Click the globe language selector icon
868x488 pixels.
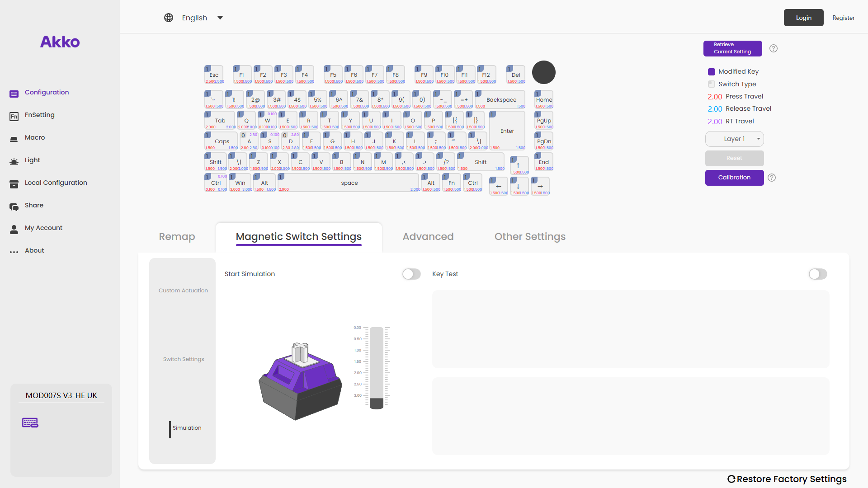point(169,18)
